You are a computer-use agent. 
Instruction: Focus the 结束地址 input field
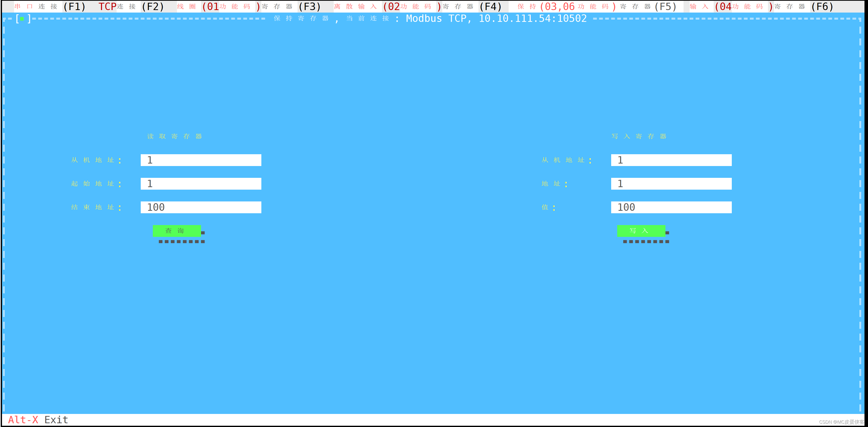pyautogui.click(x=201, y=207)
